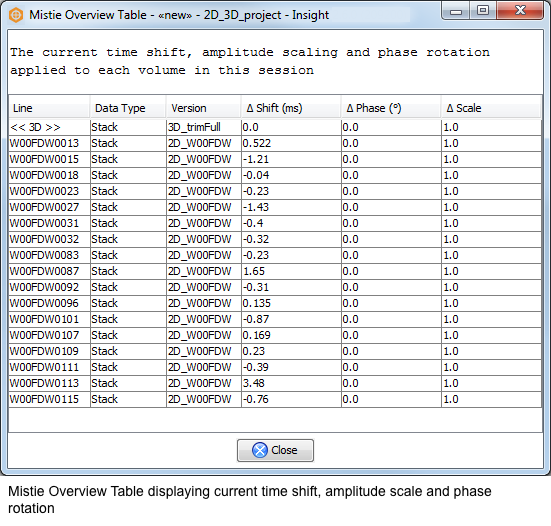Click the Close button
Image resolution: width=551 pixels, height=526 pixels.
click(x=275, y=450)
